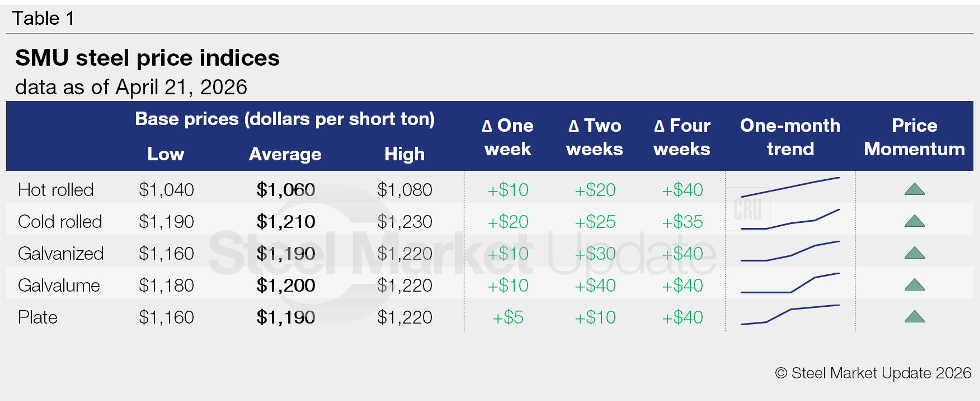This screenshot has height=401, width=980.
Task: Click the Cold rolled one week change +$20
Action: point(508,222)
